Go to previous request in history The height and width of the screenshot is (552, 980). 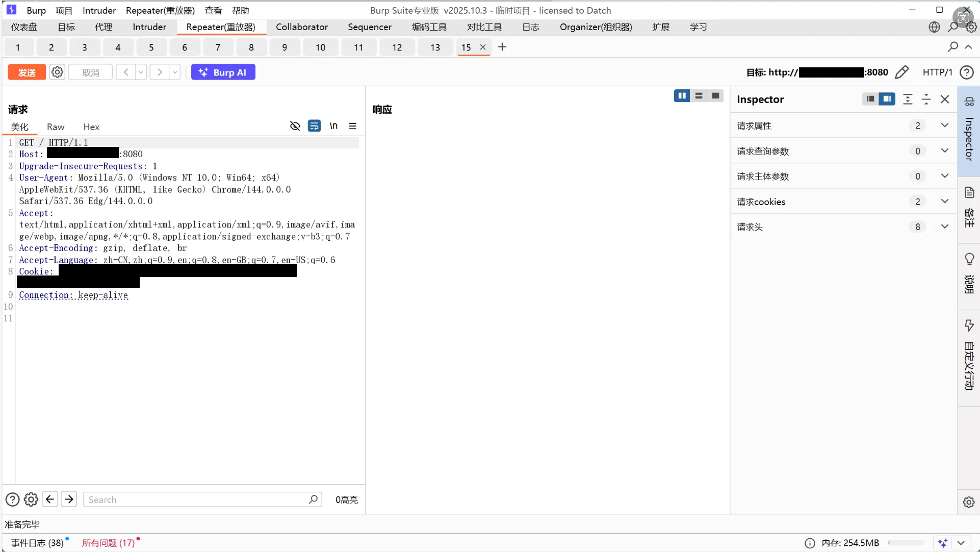pyautogui.click(x=125, y=72)
